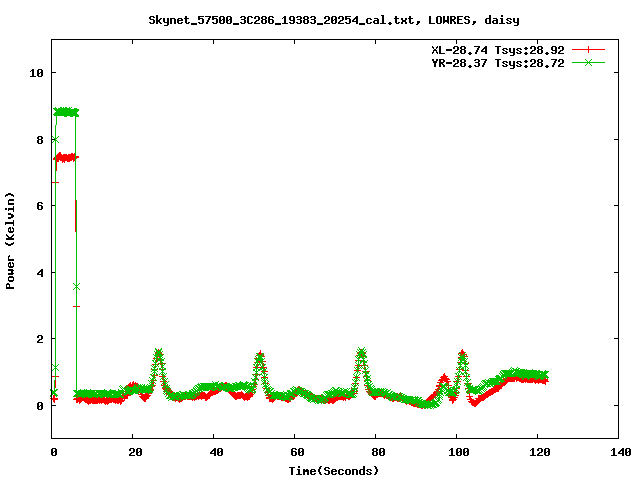Click the green calibration plateau near 9 Kelvin
This screenshot has height=480, width=640.
coord(66,112)
